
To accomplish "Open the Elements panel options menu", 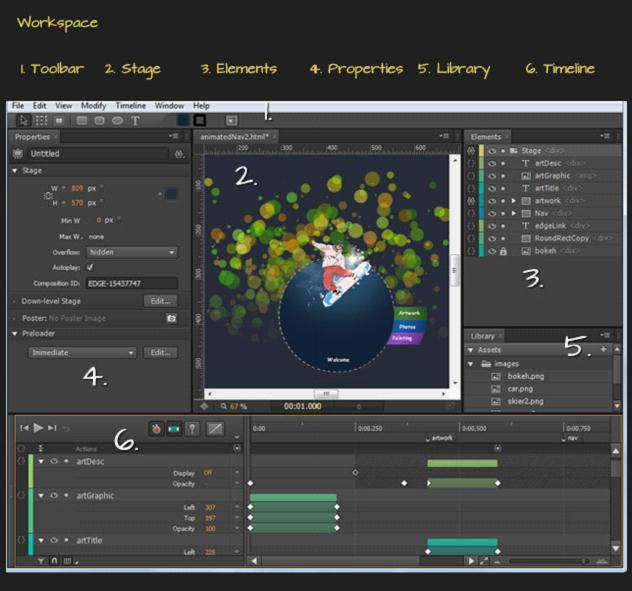I will point(605,136).
